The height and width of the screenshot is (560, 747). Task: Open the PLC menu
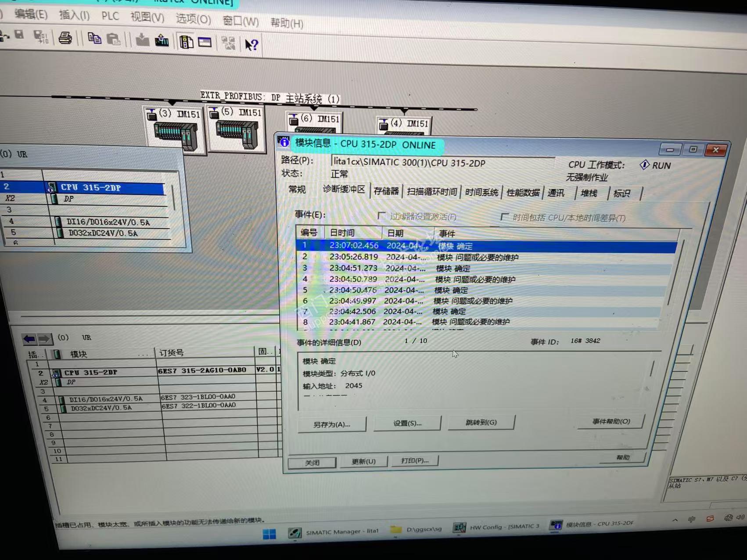tap(110, 17)
